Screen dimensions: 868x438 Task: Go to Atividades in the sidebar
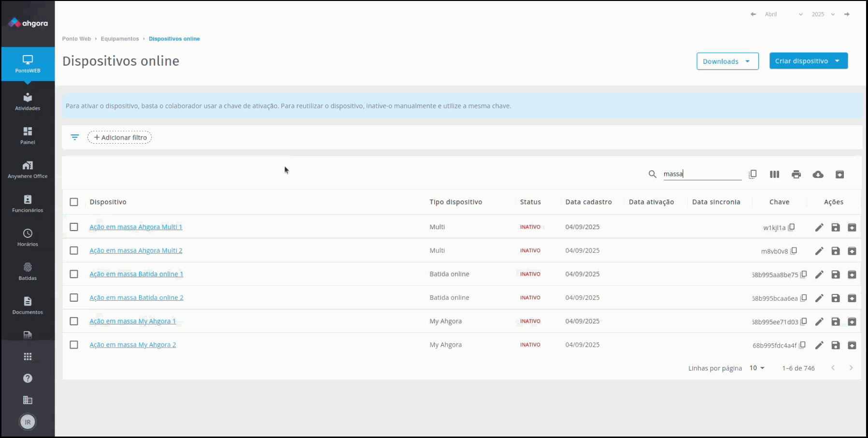click(x=28, y=102)
